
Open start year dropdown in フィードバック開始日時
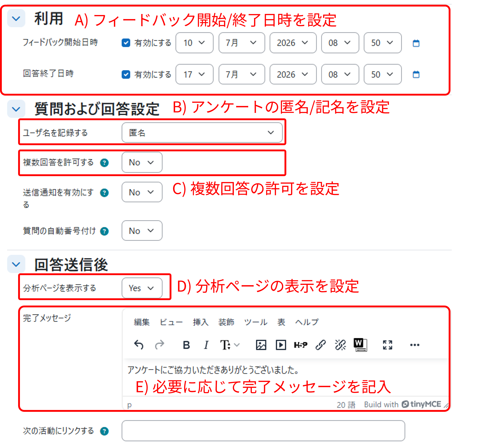293,43
